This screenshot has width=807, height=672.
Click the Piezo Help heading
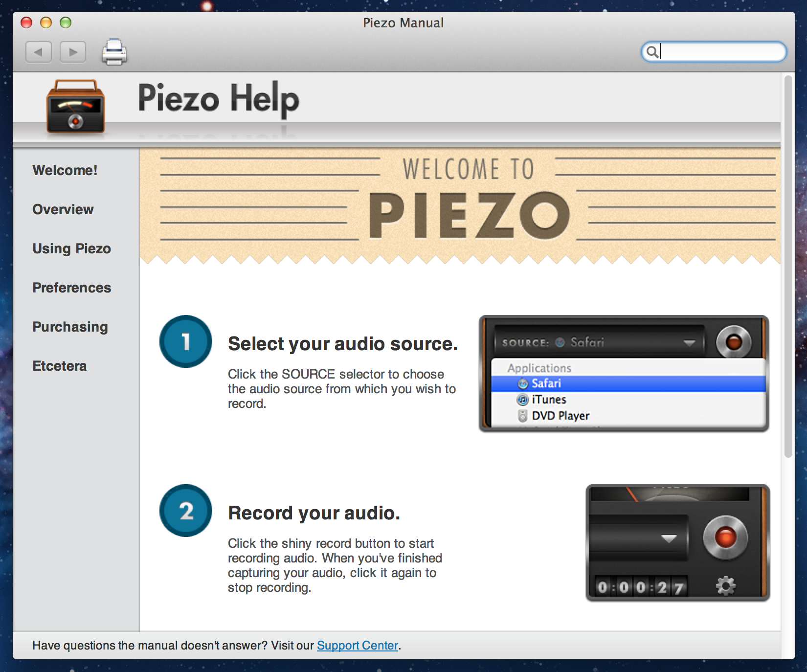(x=219, y=99)
